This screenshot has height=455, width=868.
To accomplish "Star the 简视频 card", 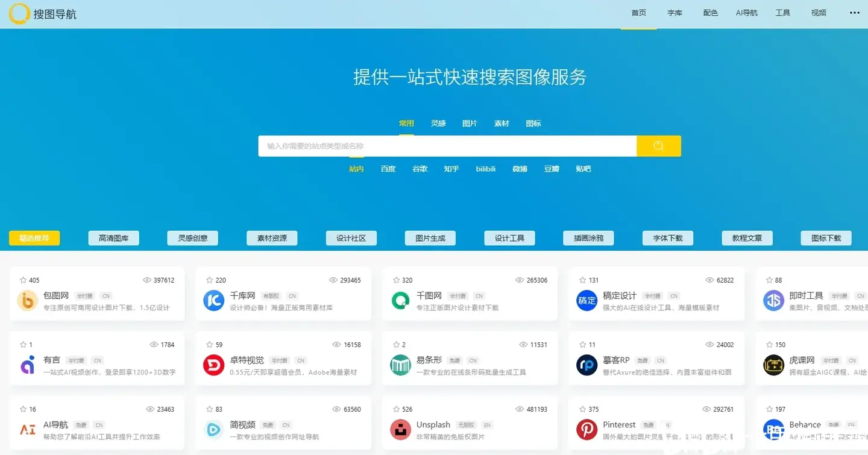I will point(210,409).
